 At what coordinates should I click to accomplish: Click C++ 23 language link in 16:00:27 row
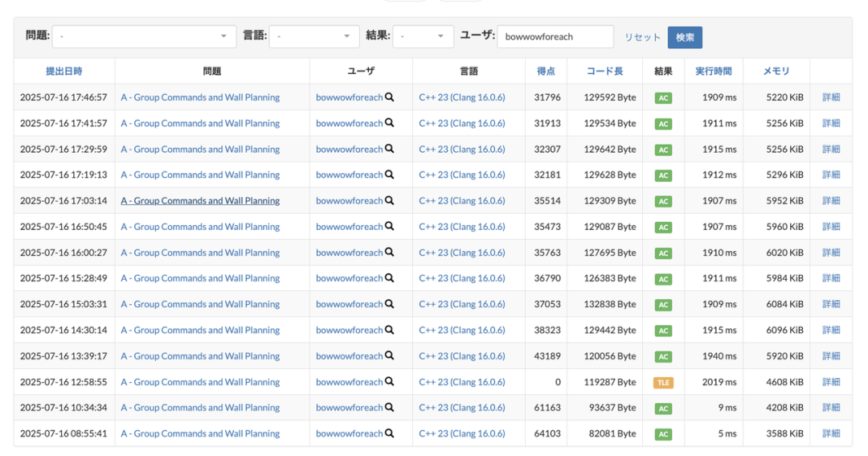click(461, 252)
